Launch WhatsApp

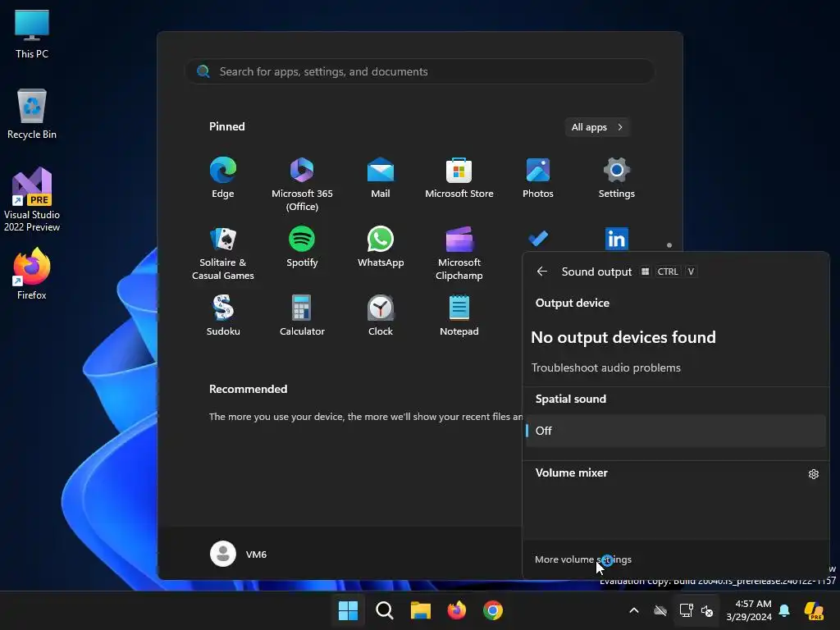[381, 247]
